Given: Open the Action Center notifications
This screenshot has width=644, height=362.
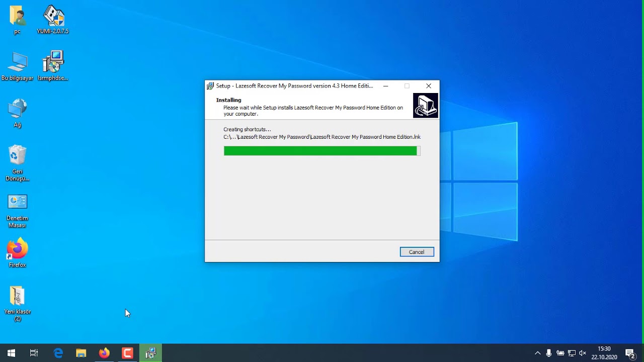Looking at the screenshot, I should point(630,353).
